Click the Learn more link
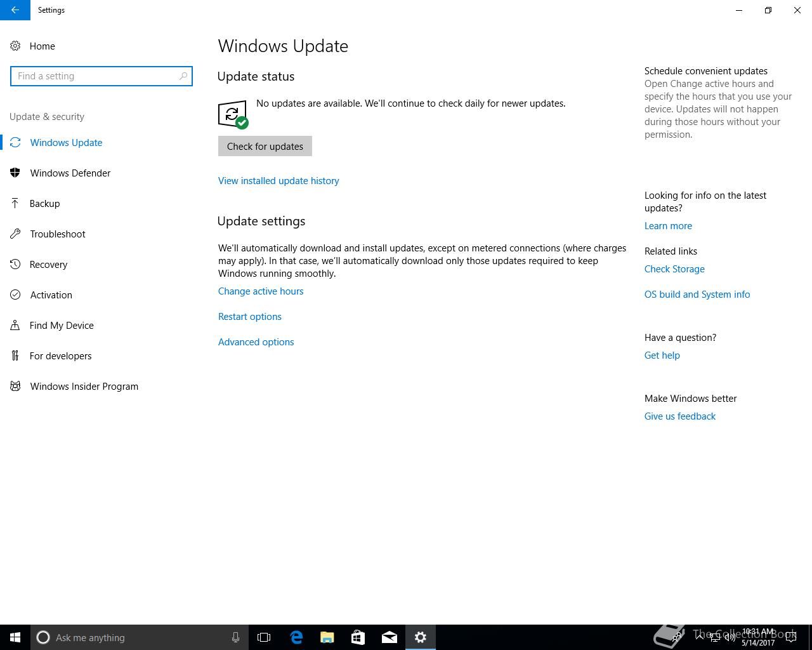This screenshot has height=650, width=812. point(668,226)
